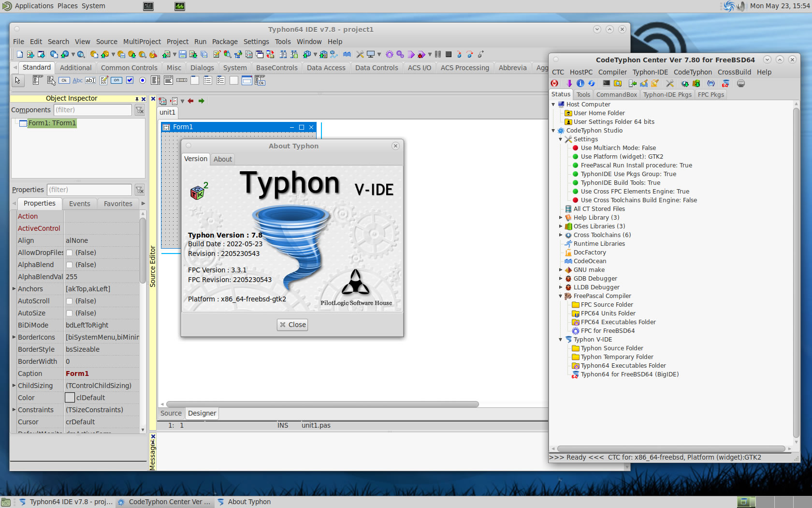Select the TEdit component icon
The image size is (812, 508).
click(x=90, y=80)
